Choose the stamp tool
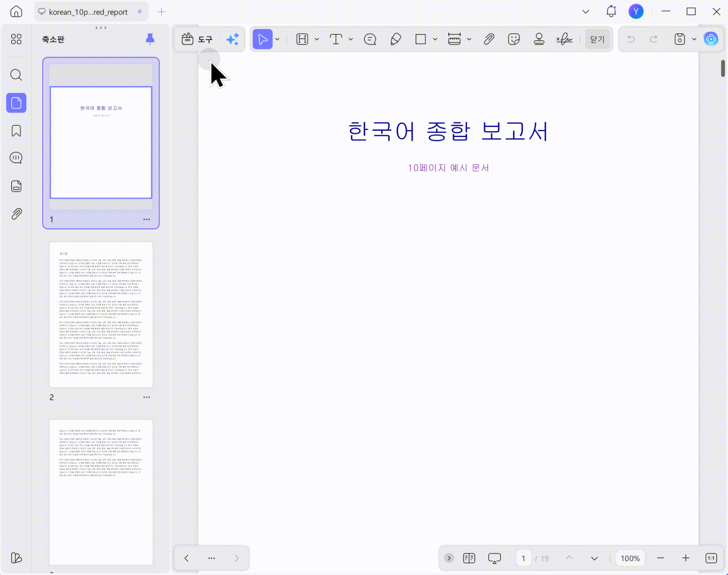 tap(539, 40)
